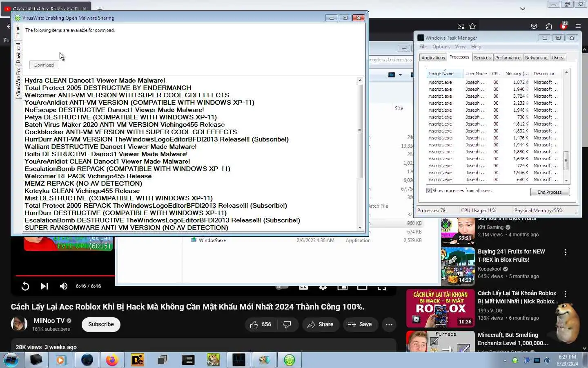Show hidden tray icons via the taskbar arrow
The image size is (588, 368).
pyautogui.click(x=505, y=360)
